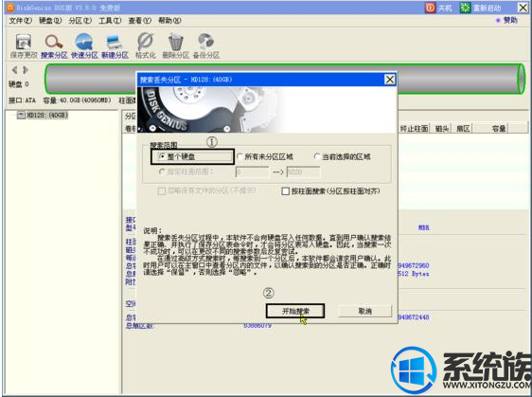
Task: Open the File (文件) menu
Action: 21,21
